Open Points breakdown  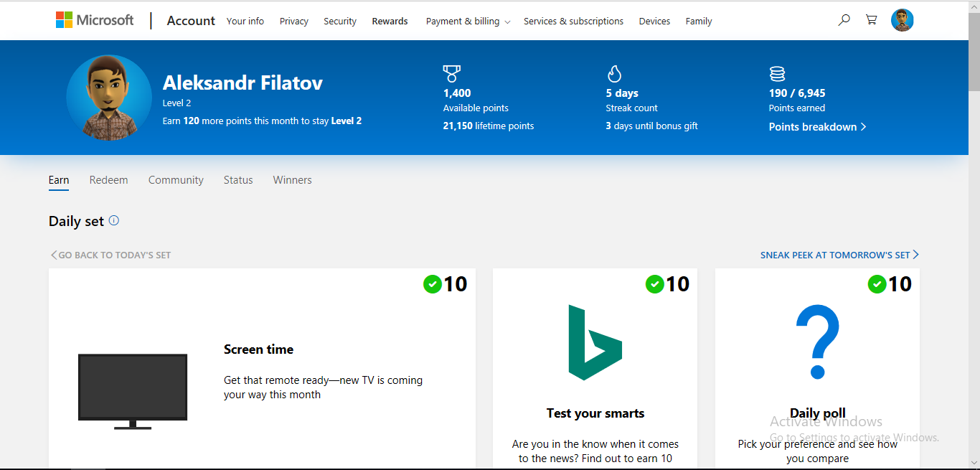818,127
